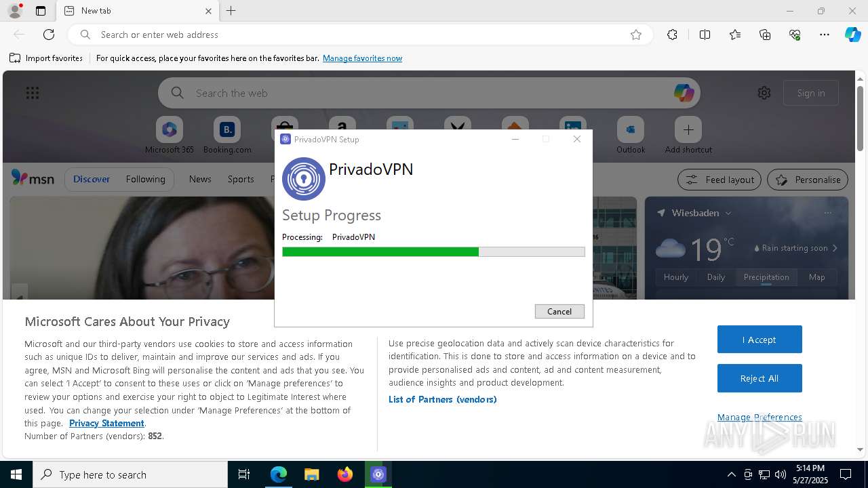Image resolution: width=868 pixels, height=488 pixels.
Task: Open weather card more options
Action: click(828, 213)
